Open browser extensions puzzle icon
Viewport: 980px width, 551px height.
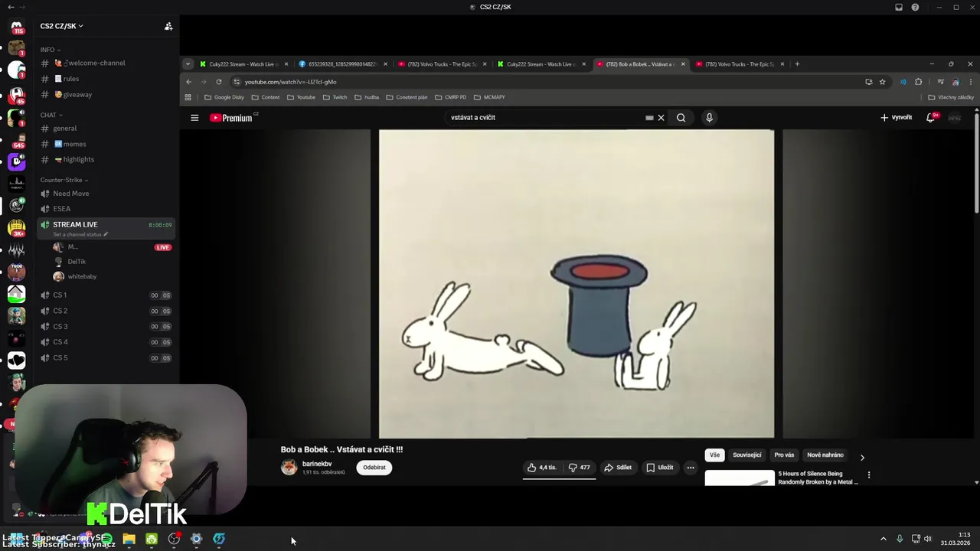919,82
